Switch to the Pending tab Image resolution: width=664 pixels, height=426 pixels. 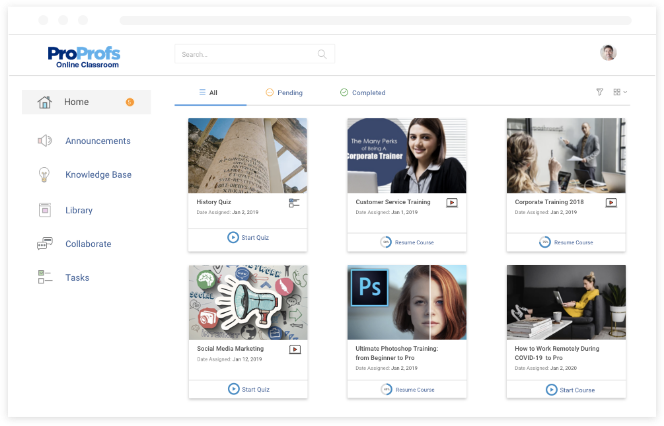tap(284, 93)
